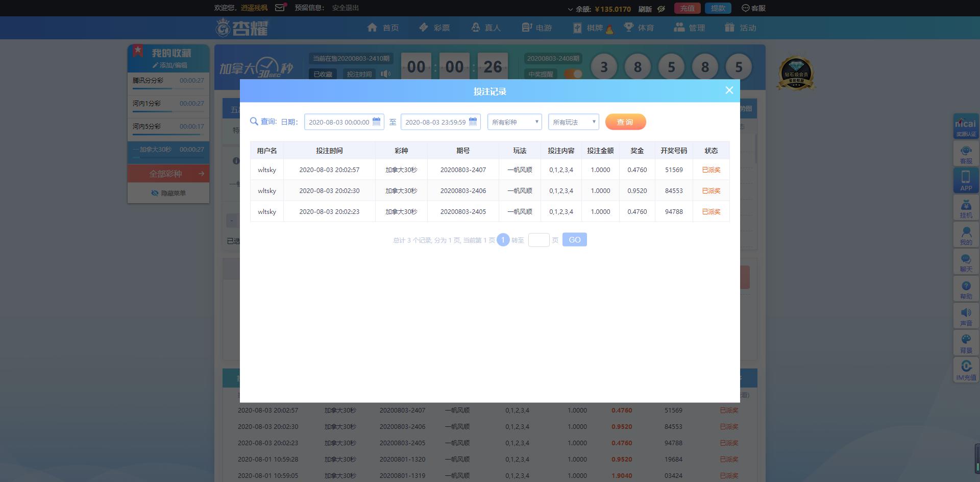This screenshot has height=482, width=980.
Task: Toggle 声音 icon in right sidebar
Action: tap(966, 316)
